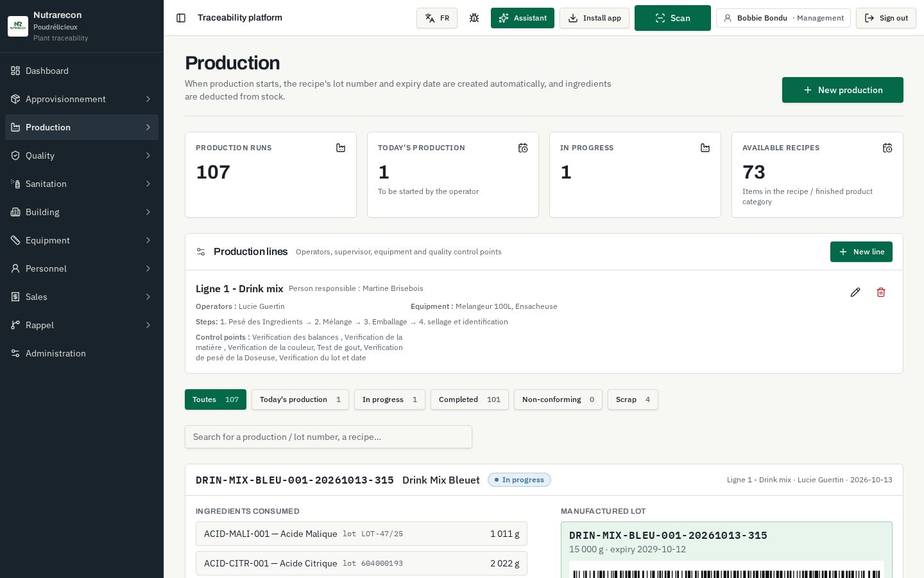Edit Ligne 1 - Drink mix with pencil icon
The width and height of the screenshot is (924, 578).
point(855,292)
